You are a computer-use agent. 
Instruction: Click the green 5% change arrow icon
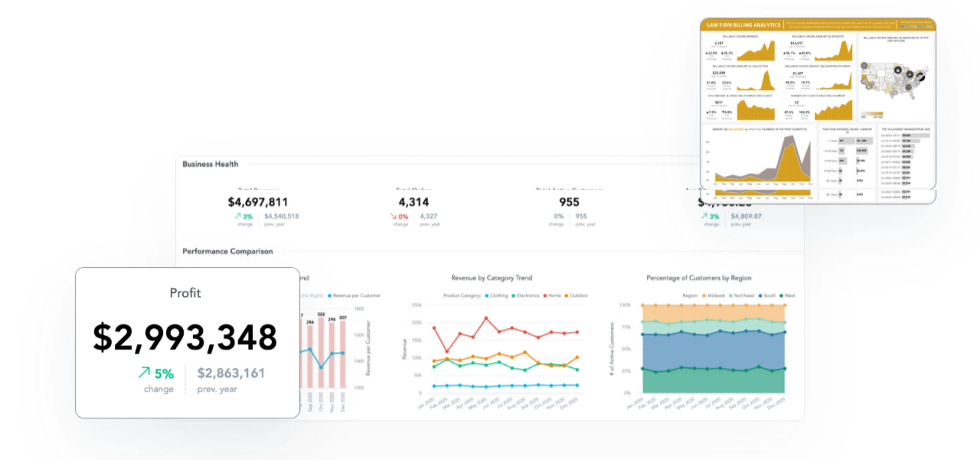(x=144, y=373)
